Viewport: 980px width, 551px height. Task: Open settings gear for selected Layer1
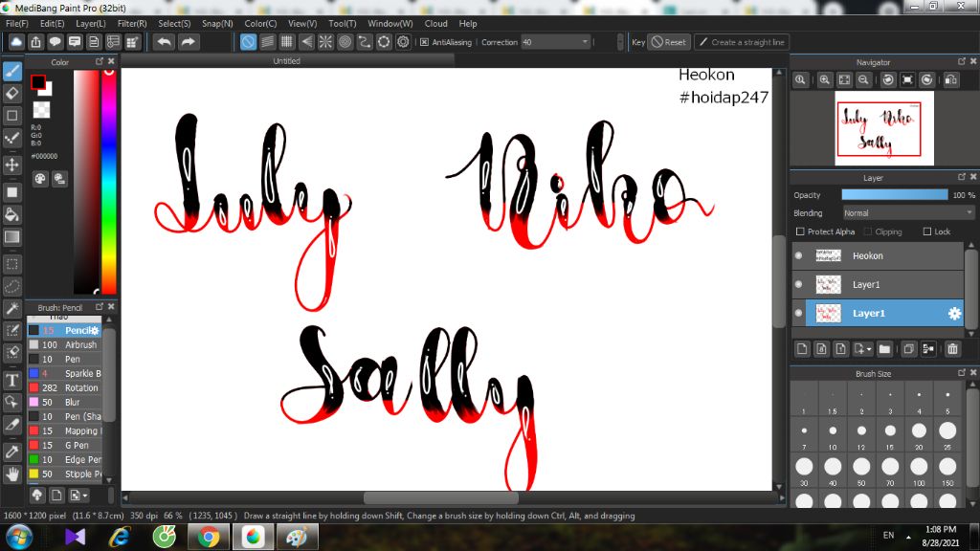954,314
